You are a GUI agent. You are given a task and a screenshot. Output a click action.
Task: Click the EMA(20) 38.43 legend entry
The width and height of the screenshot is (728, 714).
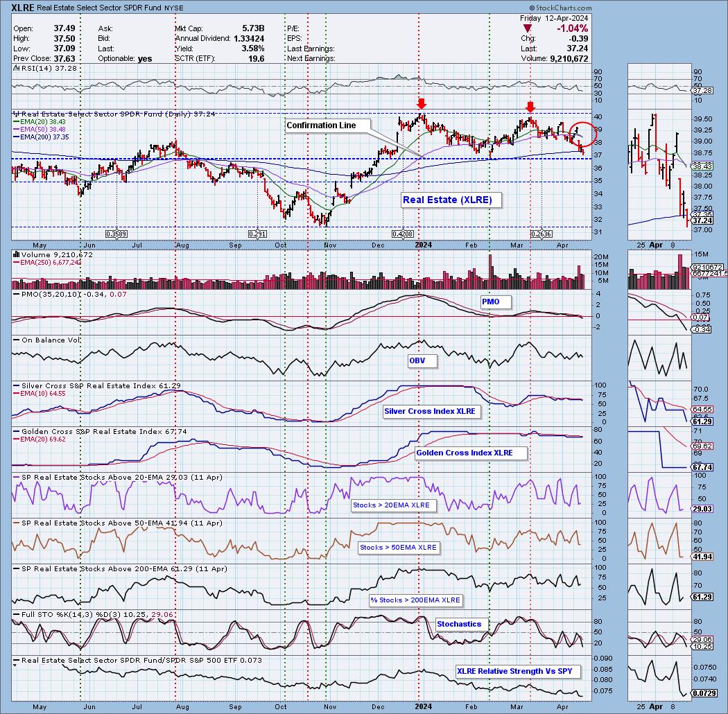click(39, 121)
